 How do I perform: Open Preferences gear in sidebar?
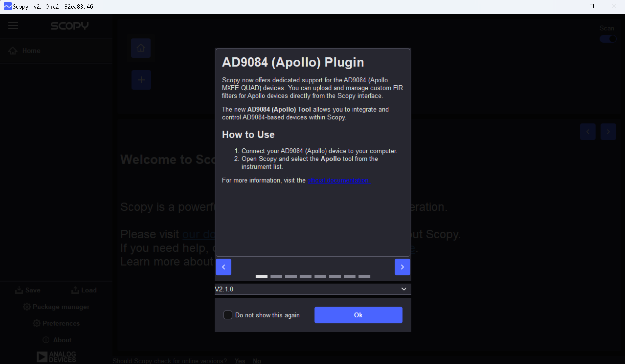click(x=36, y=323)
